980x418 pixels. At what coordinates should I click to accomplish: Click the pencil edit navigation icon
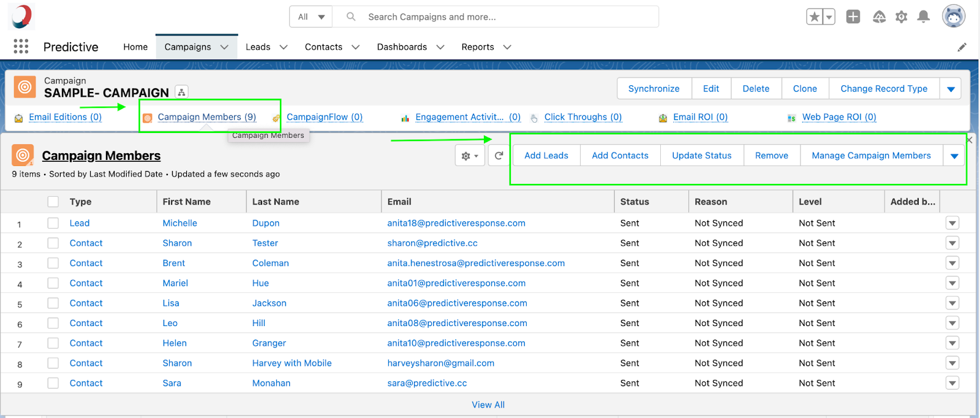(962, 47)
